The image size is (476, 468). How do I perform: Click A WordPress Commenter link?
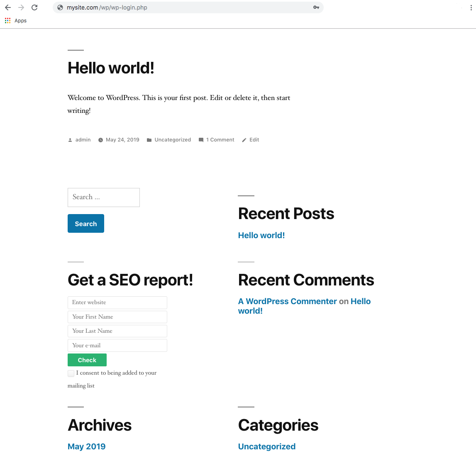coord(287,301)
